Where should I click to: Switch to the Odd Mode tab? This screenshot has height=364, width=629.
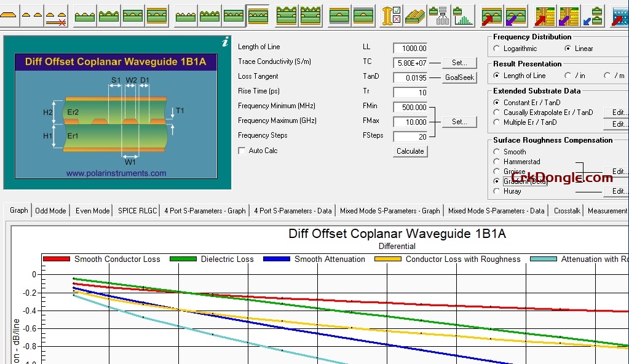click(50, 210)
